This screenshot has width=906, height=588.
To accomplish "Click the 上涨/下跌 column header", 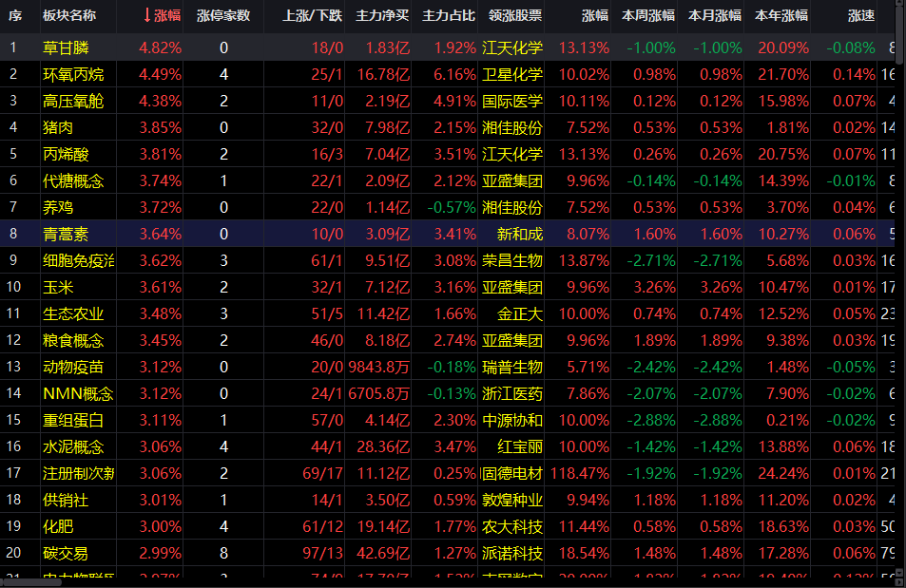I will [x=312, y=15].
